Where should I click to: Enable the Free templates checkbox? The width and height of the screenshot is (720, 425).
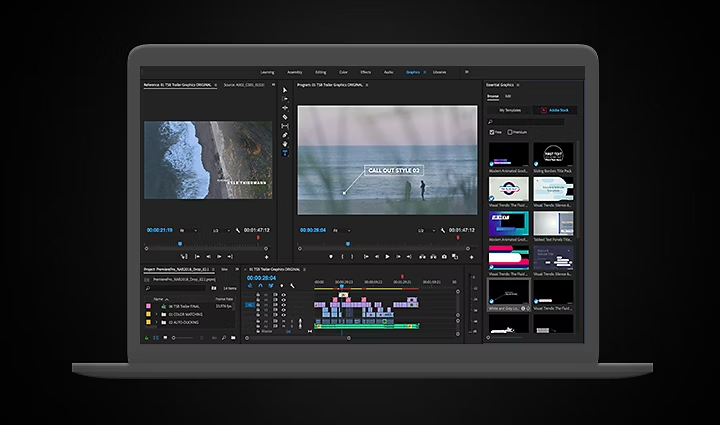(x=491, y=132)
